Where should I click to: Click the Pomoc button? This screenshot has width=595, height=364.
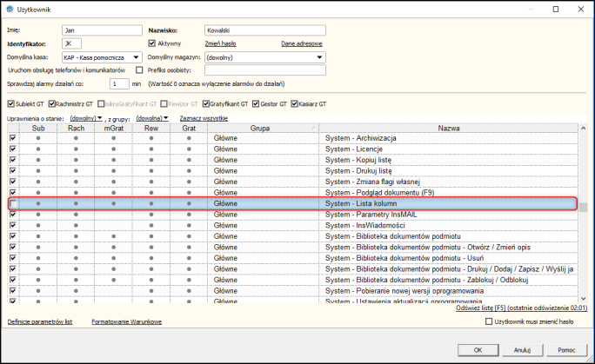pyautogui.click(x=566, y=350)
